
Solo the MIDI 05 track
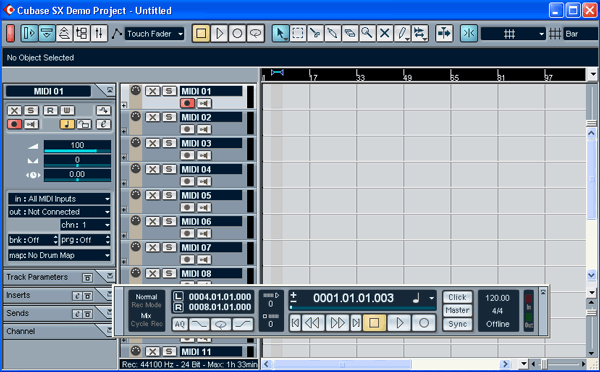point(169,195)
